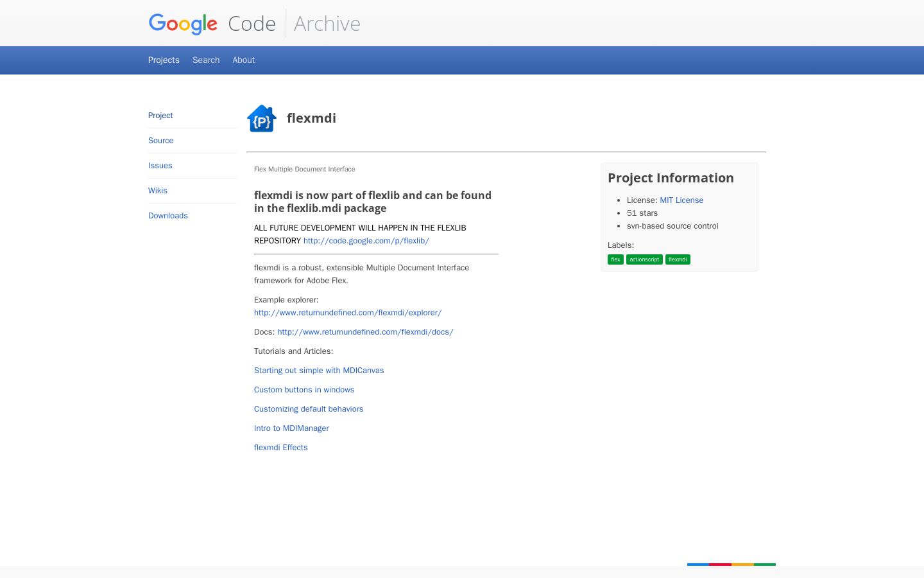Select the Project sidebar tab
Image resolution: width=924 pixels, height=578 pixels.
pos(160,116)
